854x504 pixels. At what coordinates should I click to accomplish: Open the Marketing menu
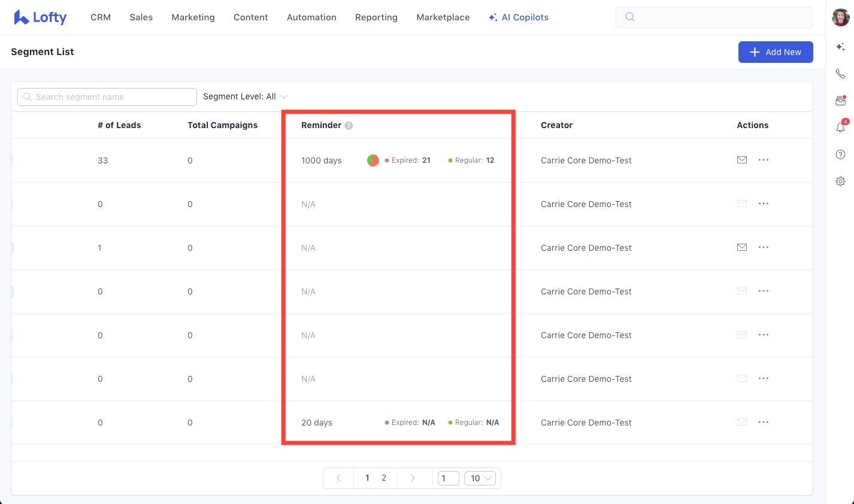[x=193, y=17]
